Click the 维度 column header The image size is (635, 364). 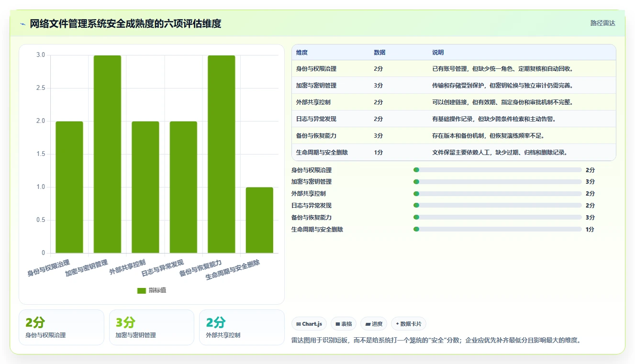[x=302, y=53]
